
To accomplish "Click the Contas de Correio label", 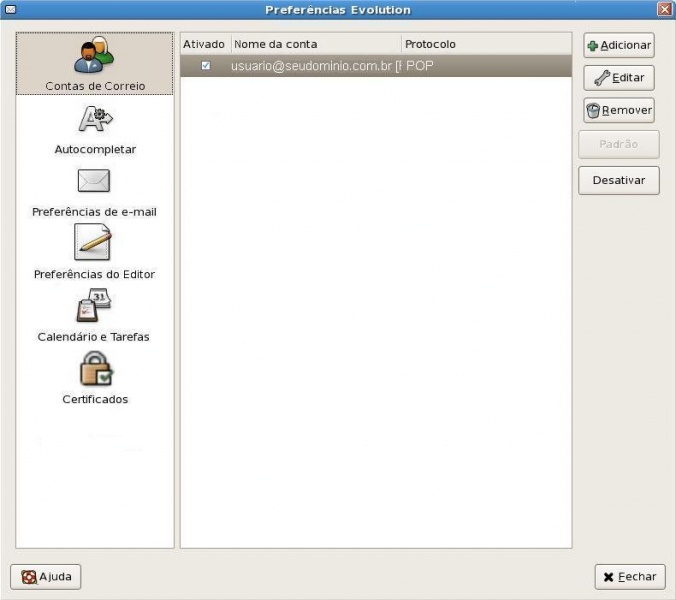I will [95, 86].
